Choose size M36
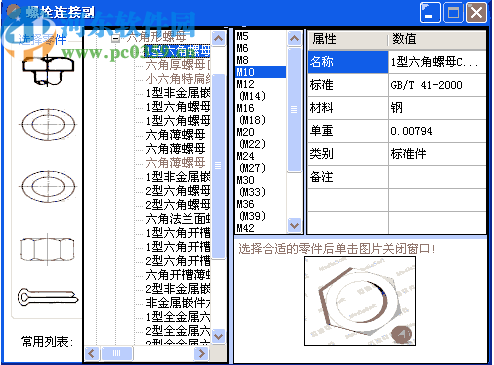This screenshot has height=365, width=494. click(x=245, y=204)
